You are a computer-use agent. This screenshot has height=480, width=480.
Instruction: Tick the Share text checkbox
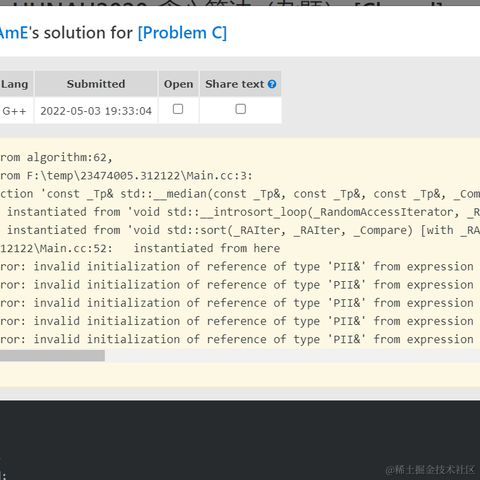[x=240, y=109]
